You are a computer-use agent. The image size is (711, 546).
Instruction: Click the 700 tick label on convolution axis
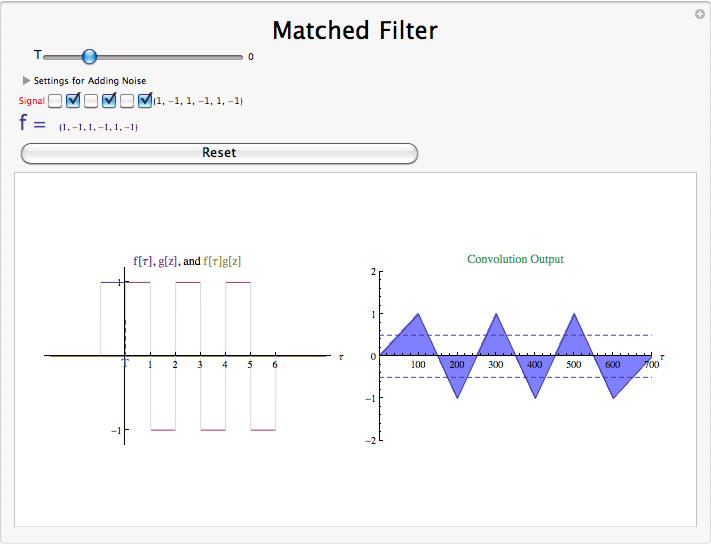651,365
